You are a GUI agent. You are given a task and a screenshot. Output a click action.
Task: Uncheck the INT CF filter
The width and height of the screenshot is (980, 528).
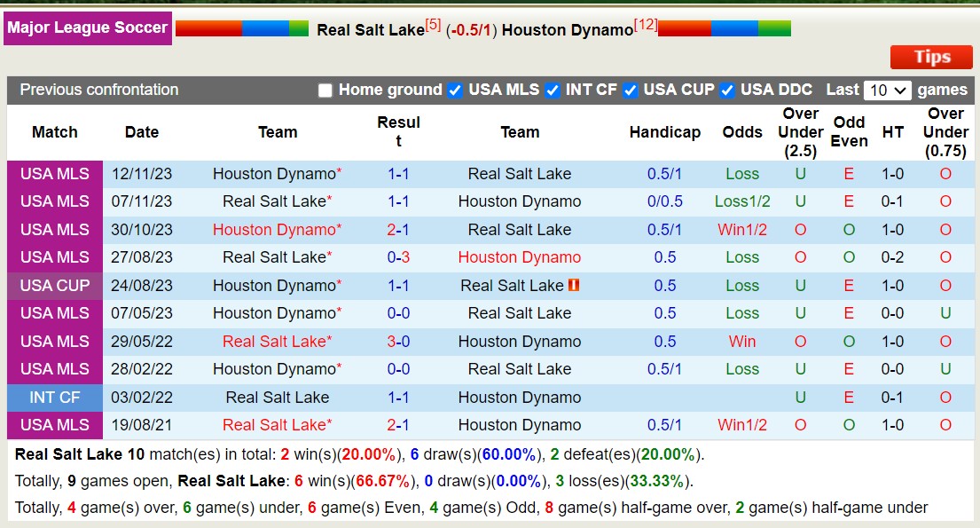click(x=552, y=90)
